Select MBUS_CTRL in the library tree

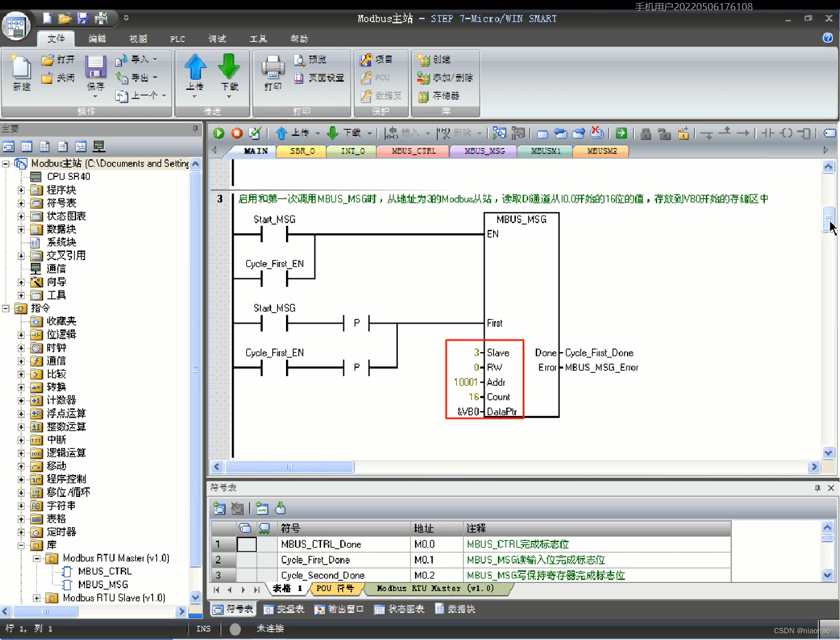(x=97, y=571)
